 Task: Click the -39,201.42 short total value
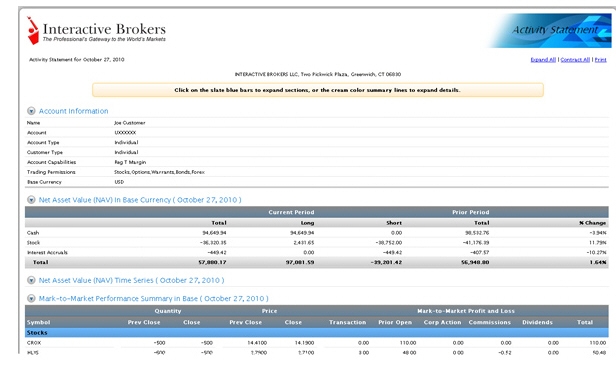(x=386, y=262)
